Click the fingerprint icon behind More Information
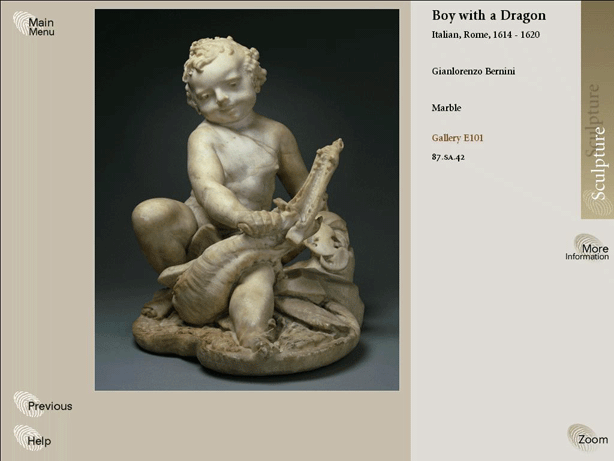614x461 pixels. pyautogui.click(x=586, y=244)
